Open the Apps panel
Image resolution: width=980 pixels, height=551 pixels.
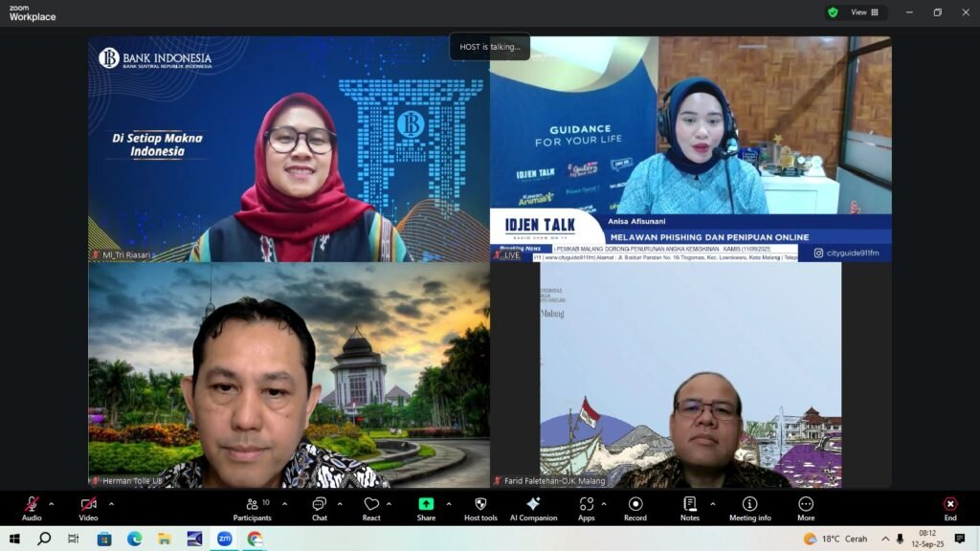coord(587,509)
